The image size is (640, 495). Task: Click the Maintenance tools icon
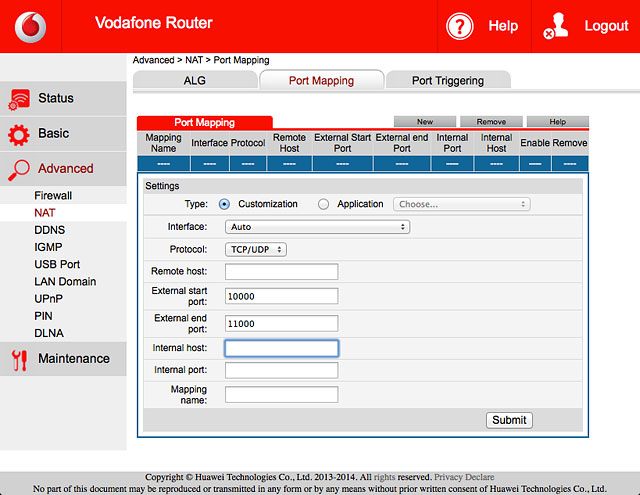[19, 360]
